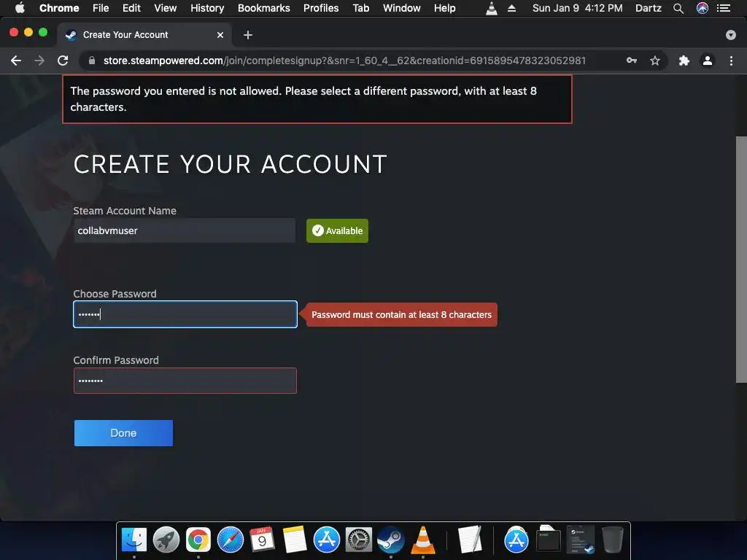Open the blue App Store dock icon next to Notes

[326, 540]
